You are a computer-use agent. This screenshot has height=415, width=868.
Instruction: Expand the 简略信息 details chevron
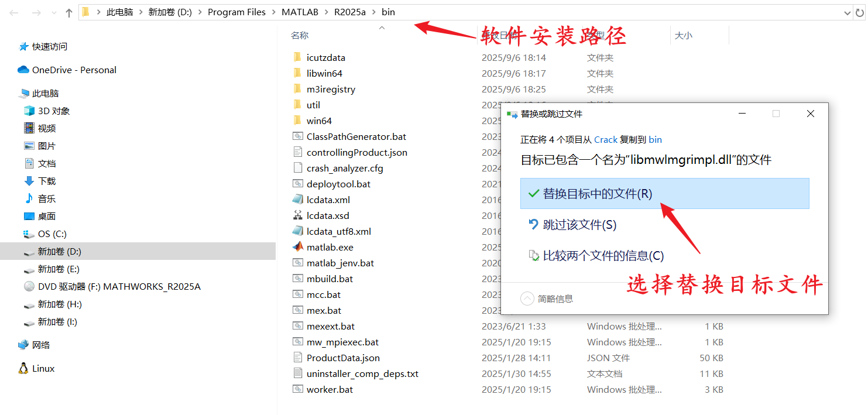point(527,299)
